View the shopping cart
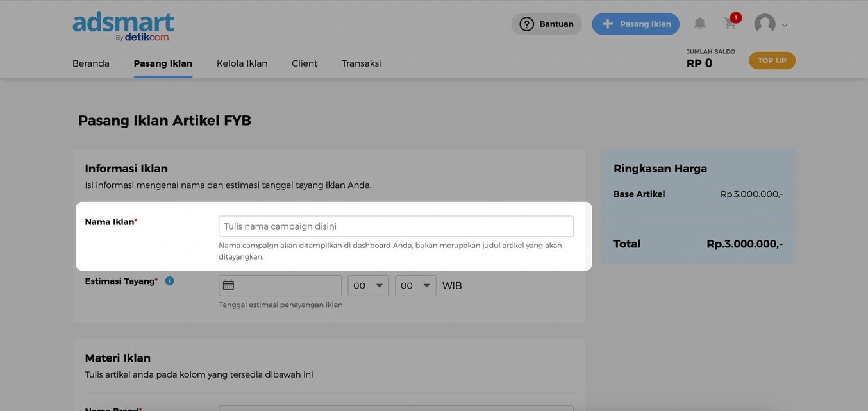Screen dimensions: 868x411 coord(730,24)
